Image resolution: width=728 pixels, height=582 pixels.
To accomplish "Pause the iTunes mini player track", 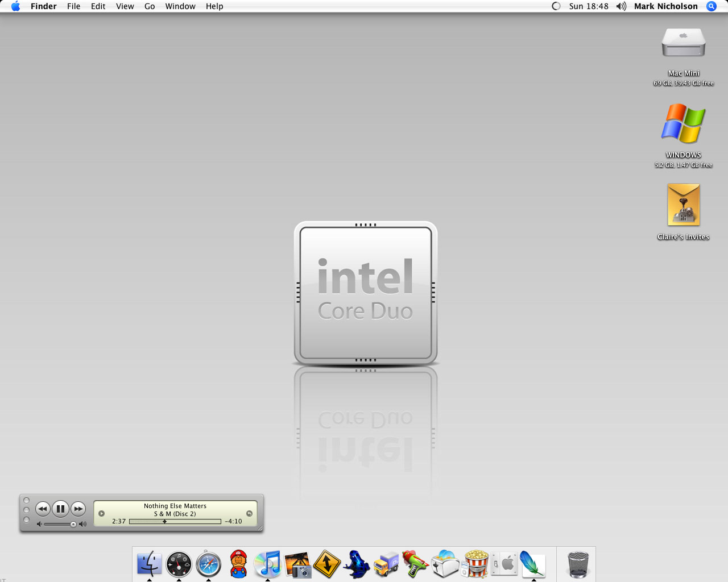I will tap(60, 509).
